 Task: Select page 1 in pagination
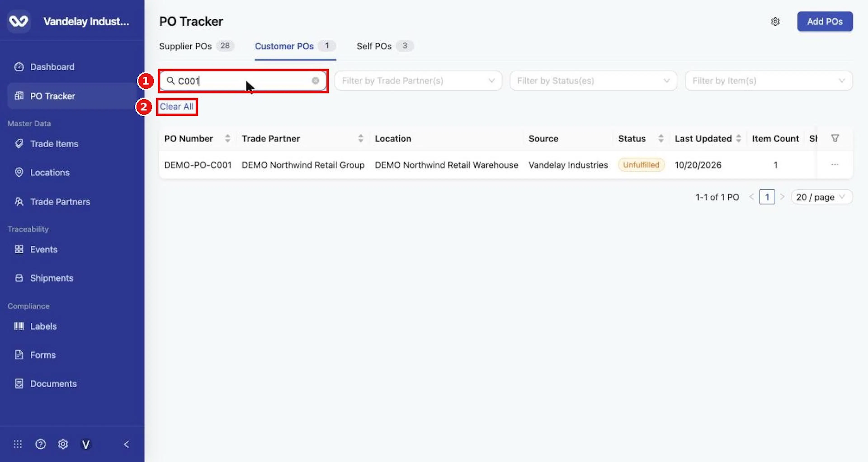767,197
